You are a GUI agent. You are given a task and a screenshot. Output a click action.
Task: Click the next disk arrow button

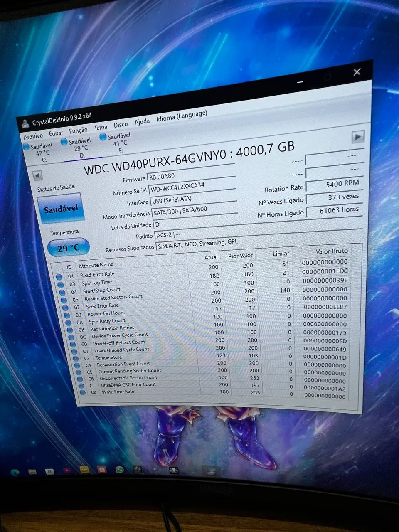(358, 136)
